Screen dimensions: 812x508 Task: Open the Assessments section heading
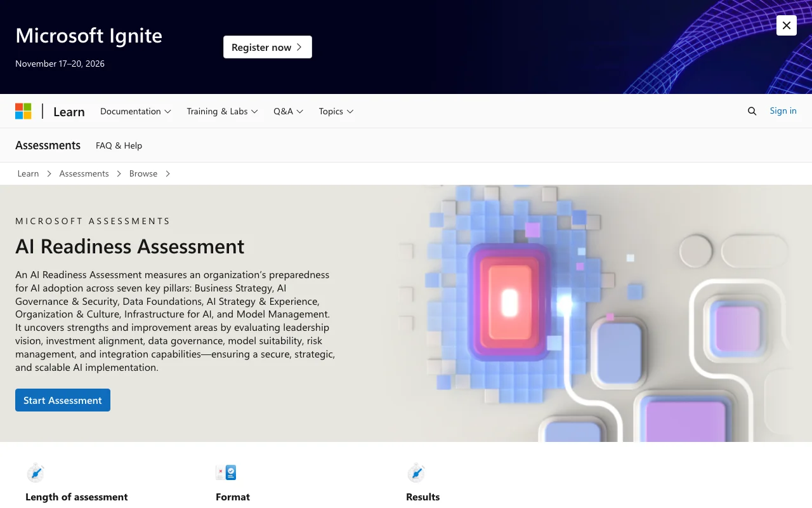(x=48, y=145)
